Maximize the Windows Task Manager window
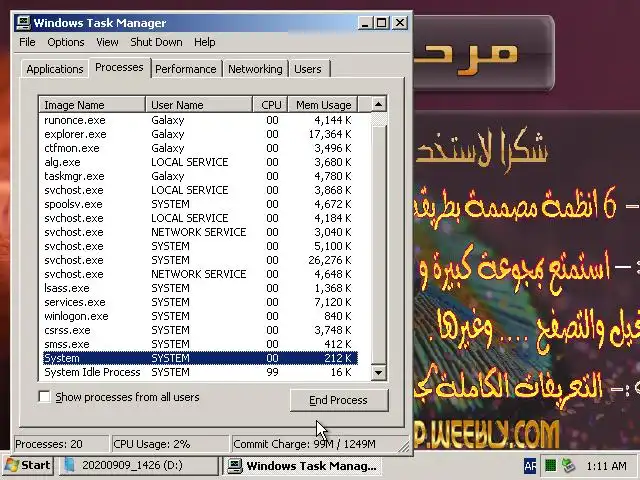Image resolution: width=640 pixels, height=480 pixels. 382,23
